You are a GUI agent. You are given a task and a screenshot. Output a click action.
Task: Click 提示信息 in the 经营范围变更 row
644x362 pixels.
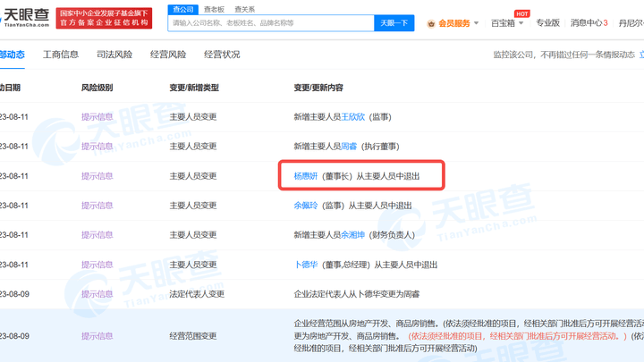97,336
